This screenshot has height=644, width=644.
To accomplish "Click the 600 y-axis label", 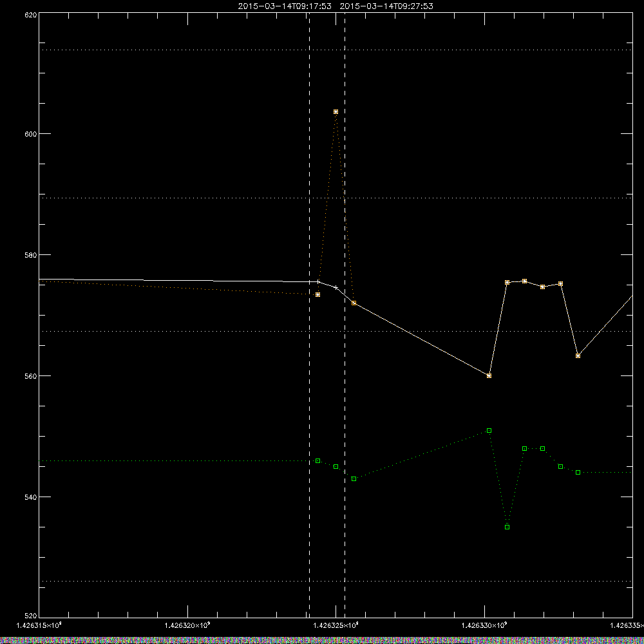I will [x=31, y=134].
